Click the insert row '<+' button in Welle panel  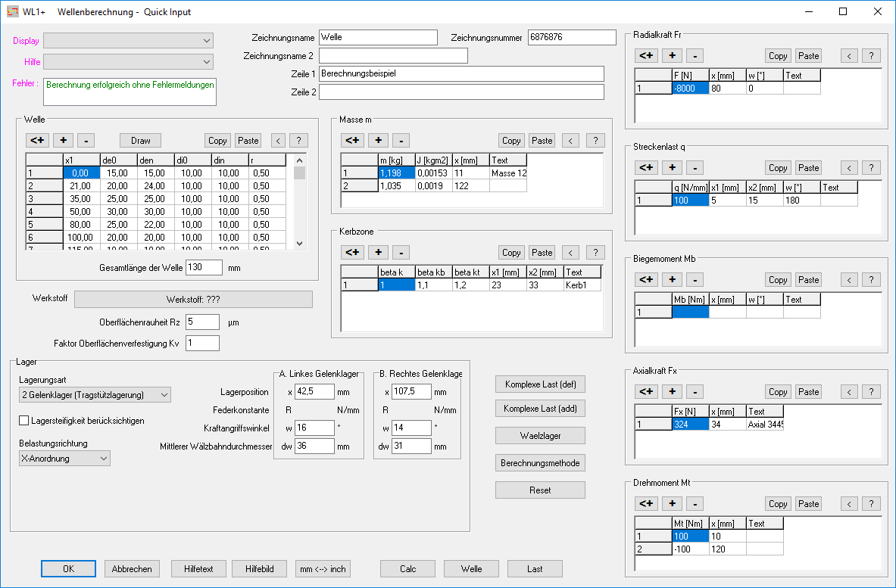point(37,140)
